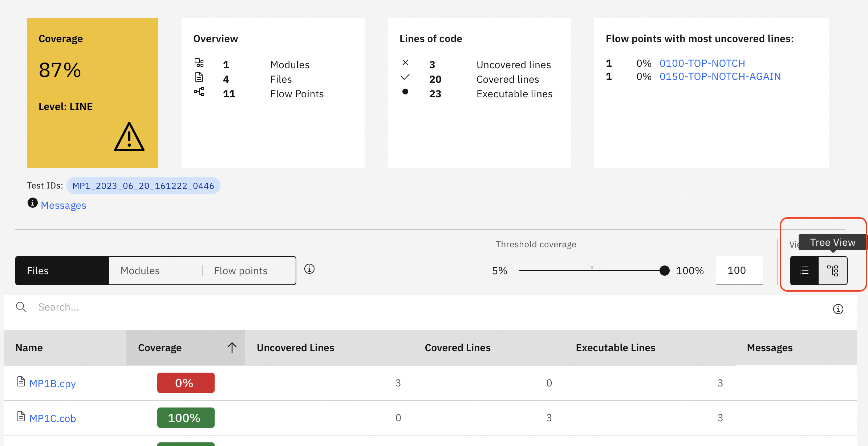
Task: Switch to the List View icon
Action: tap(804, 270)
